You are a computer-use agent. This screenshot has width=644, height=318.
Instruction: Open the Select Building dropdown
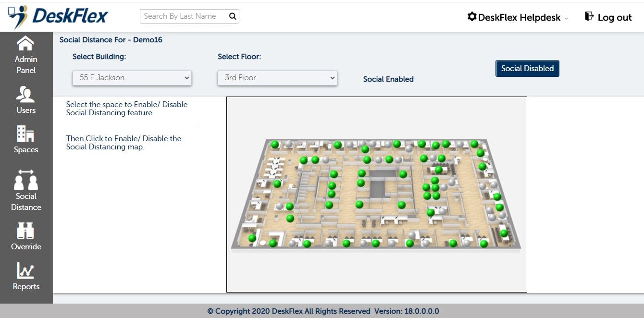click(x=132, y=77)
